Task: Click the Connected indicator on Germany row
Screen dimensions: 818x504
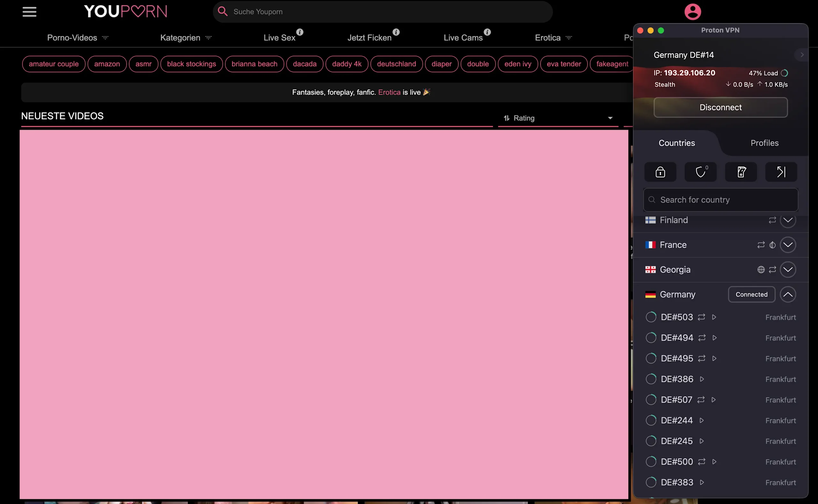Action: tap(751, 294)
